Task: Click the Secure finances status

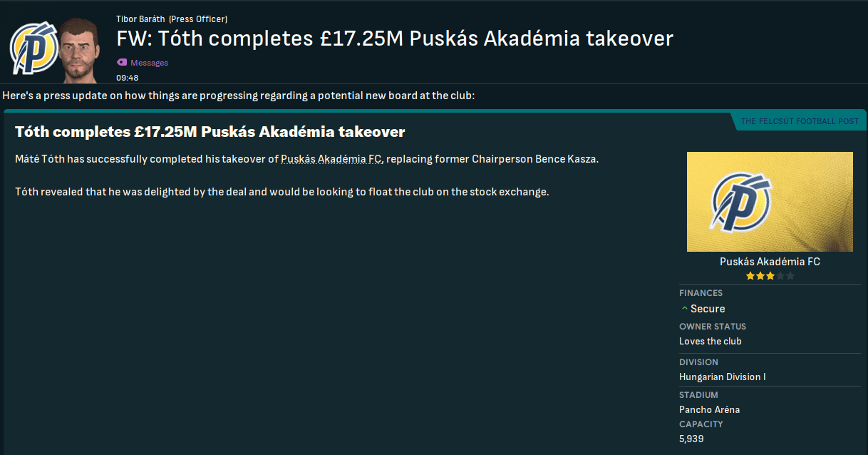Action: coord(708,309)
